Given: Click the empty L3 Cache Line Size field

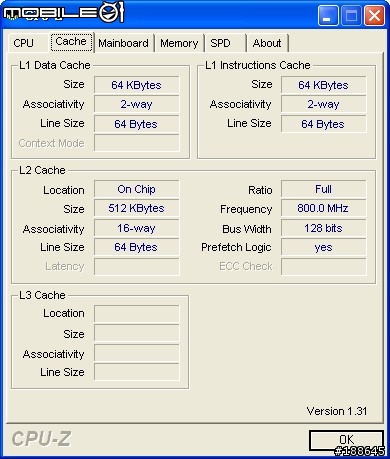Looking at the screenshot, I should (136, 372).
